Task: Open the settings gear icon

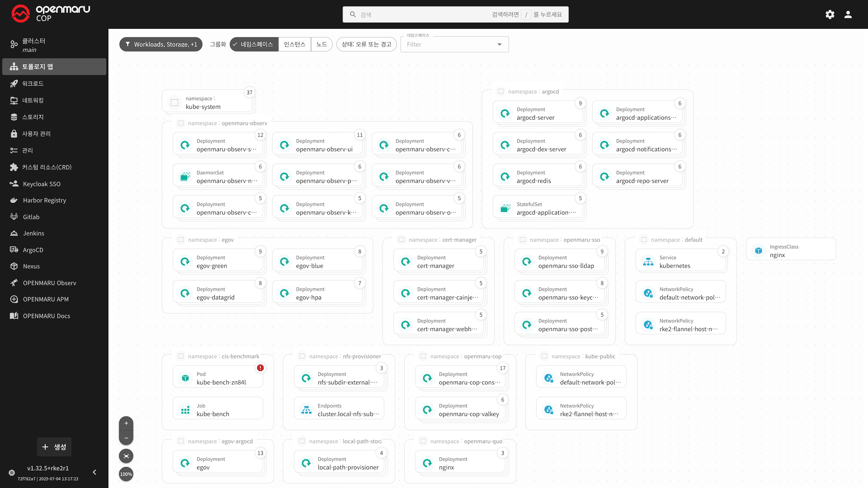Action: 830,14
